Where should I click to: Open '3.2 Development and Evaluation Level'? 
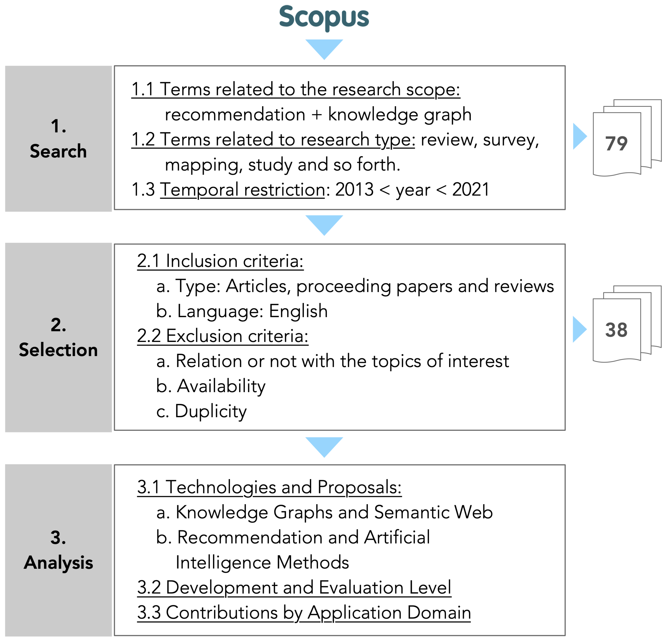click(294, 588)
